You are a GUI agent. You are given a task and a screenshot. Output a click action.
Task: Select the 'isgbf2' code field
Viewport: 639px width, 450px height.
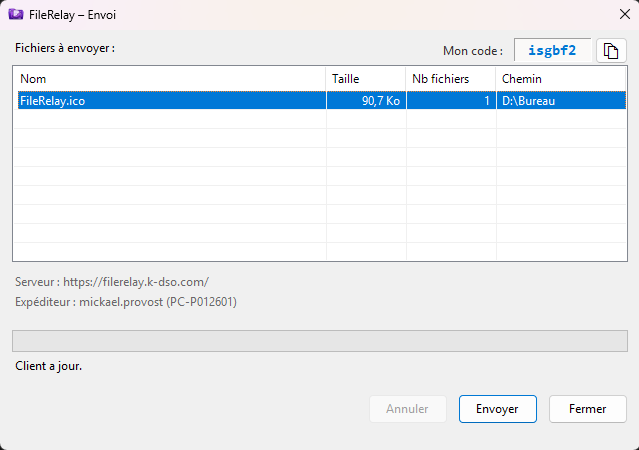click(552, 50)
